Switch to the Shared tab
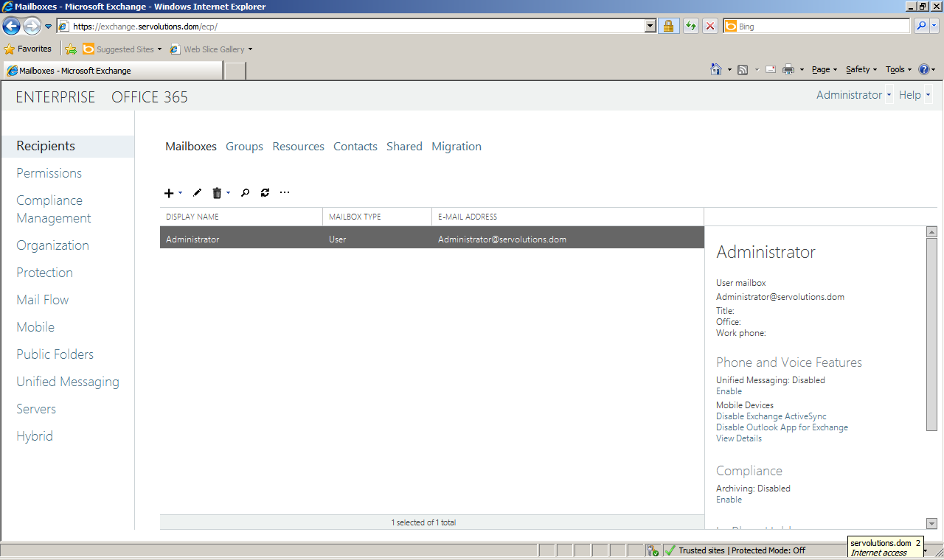 404,147
